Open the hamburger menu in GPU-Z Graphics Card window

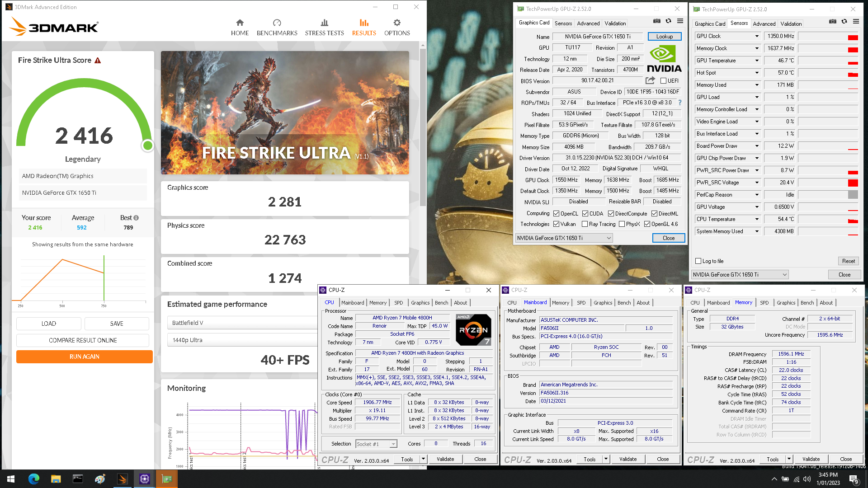[680, 21]
